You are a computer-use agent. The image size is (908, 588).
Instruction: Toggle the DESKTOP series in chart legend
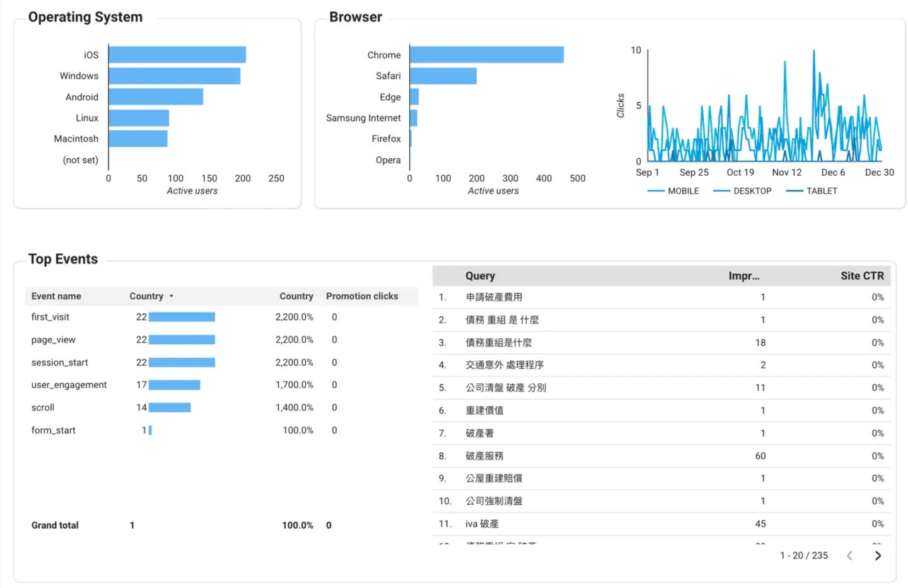pyautogui.click(x=743, y=191)
